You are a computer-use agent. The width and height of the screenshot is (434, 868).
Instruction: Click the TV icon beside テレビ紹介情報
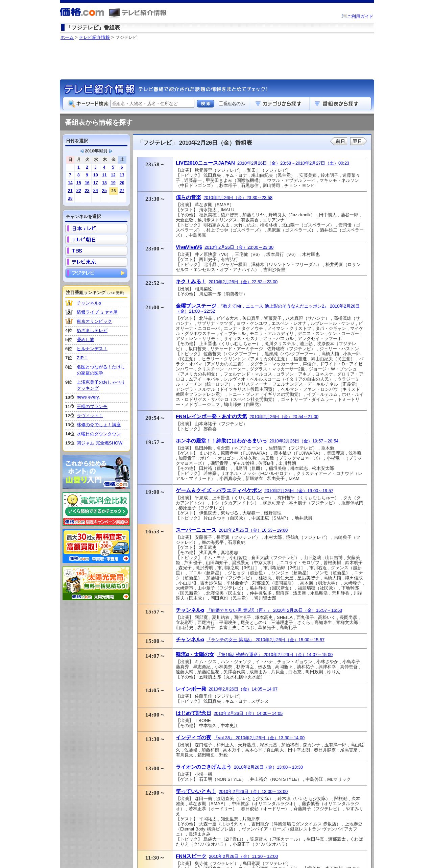pos(114,13)
